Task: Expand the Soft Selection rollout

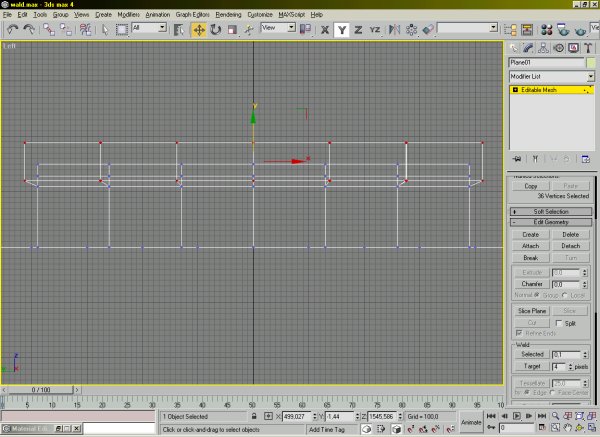Action: 551,211
